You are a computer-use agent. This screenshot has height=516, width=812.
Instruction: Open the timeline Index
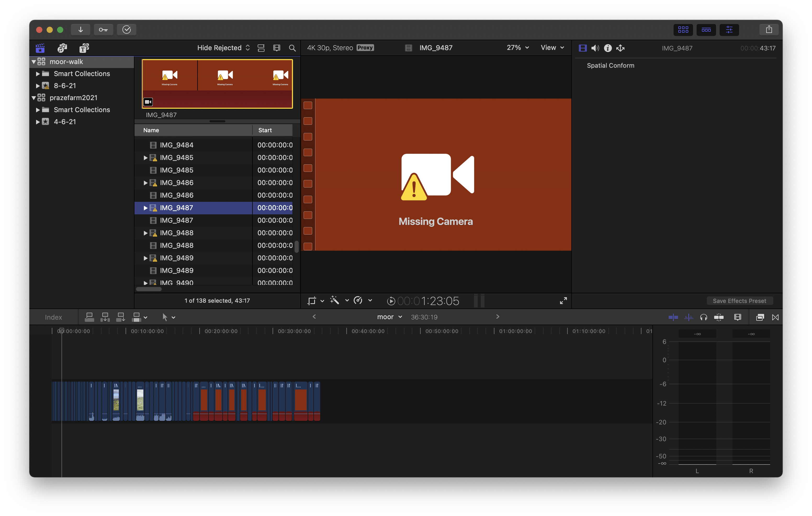53,317
